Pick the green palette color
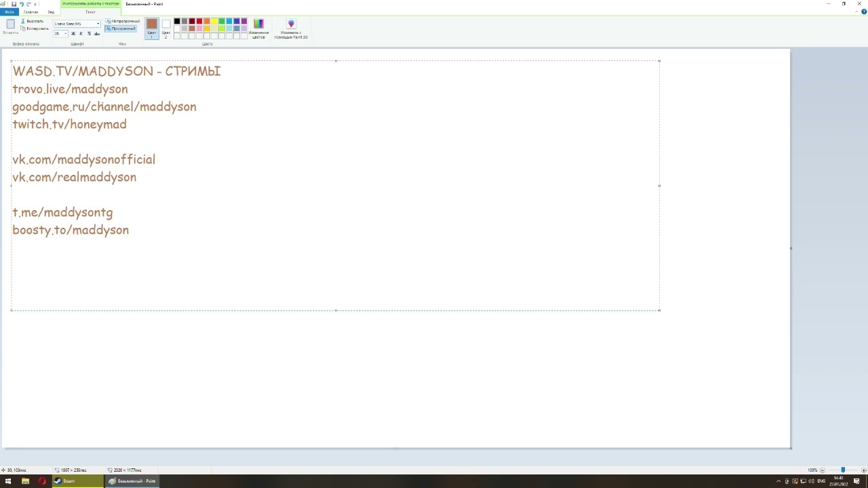Image resolution: width=868 pixels, height=488 pixels. (x=222, y=22)
